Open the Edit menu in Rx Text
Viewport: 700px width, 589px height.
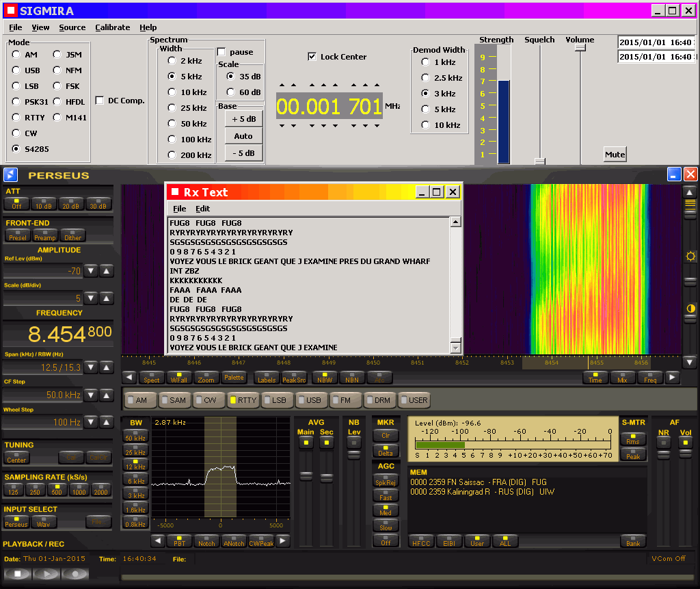click(x=202, y=209)
